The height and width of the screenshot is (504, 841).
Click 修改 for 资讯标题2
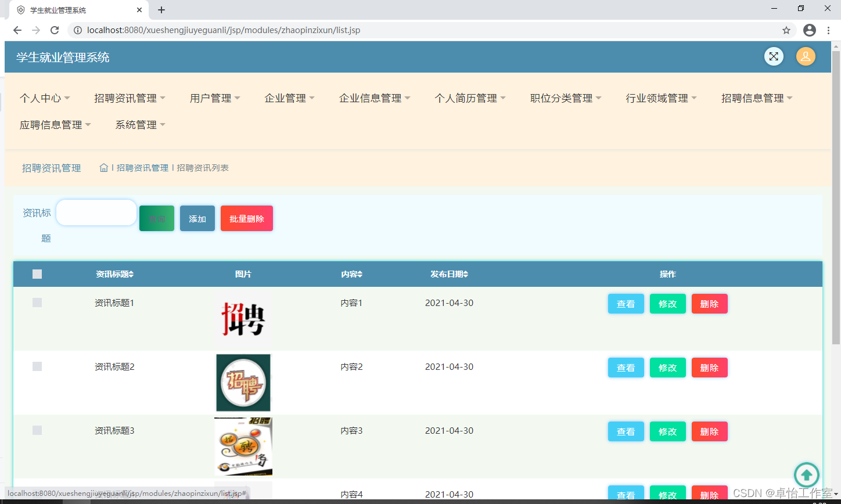tap(668, 368)
